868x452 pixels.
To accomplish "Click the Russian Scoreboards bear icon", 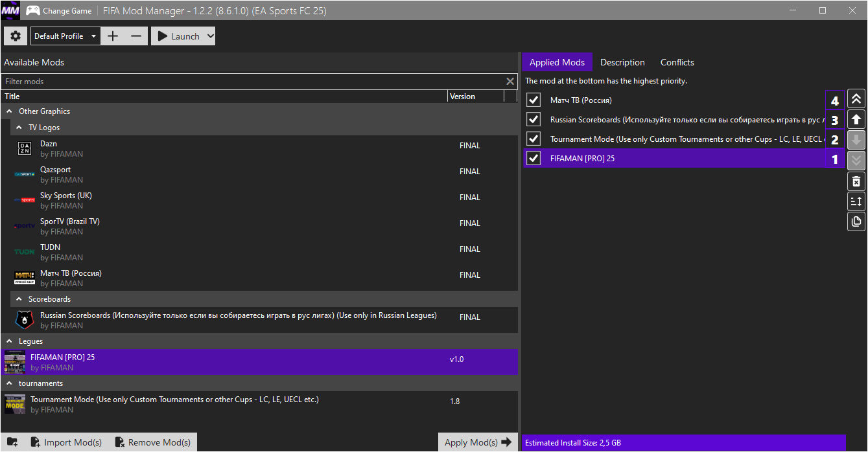I will pyautogui.click(x=24, y=320).
